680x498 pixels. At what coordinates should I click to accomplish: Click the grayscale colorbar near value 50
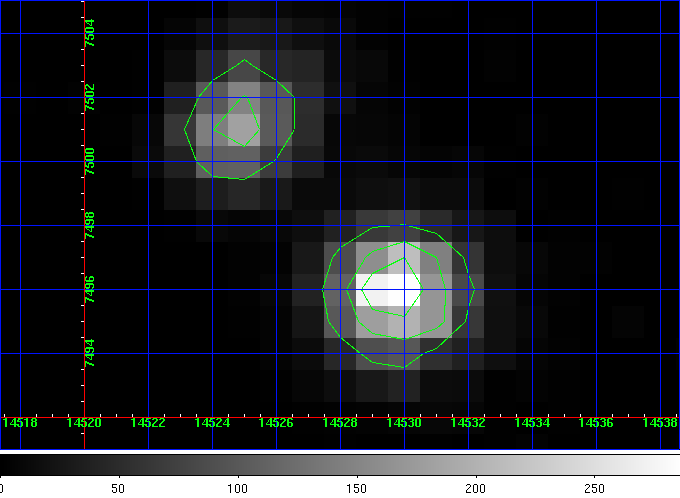118,465
